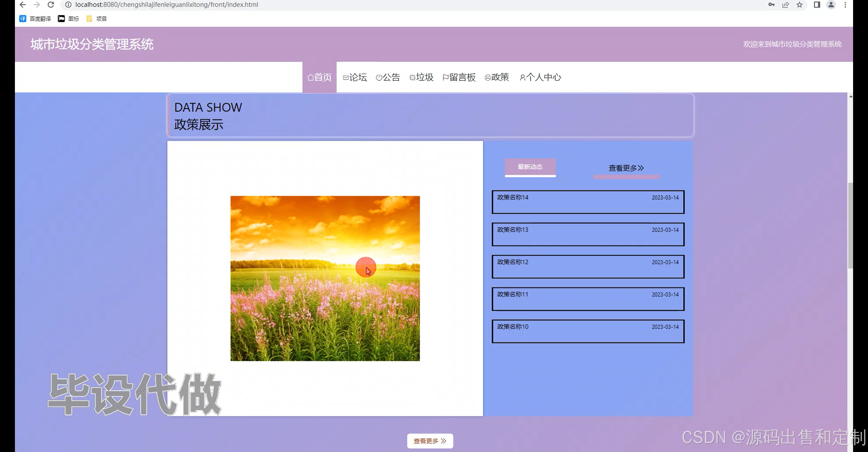The image size is (868, 452).
Task: Toggle browser side panel icon
Action: (817, 5)
